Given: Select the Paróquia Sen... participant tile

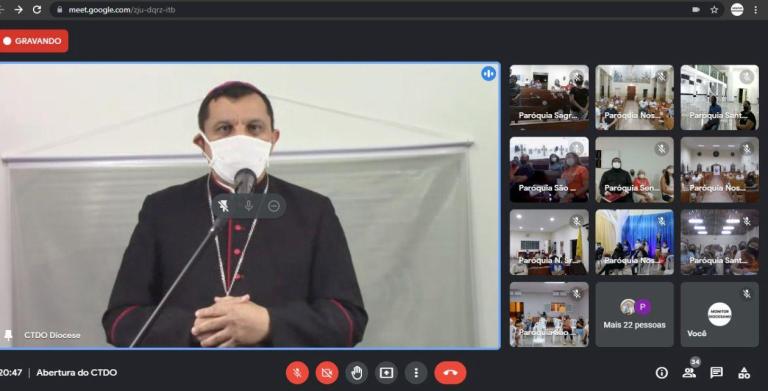Looking at the screenshot, I should [x=634, y=170].
